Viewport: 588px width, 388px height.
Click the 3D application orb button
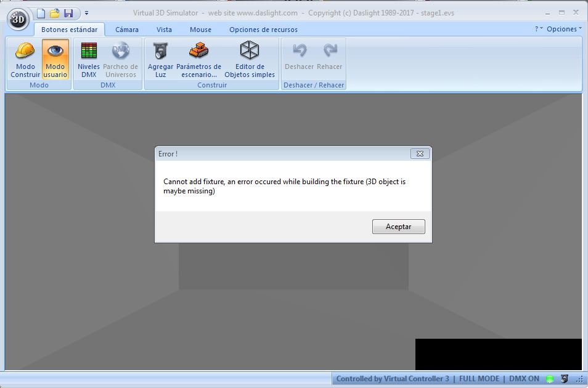tap(18, 19)
